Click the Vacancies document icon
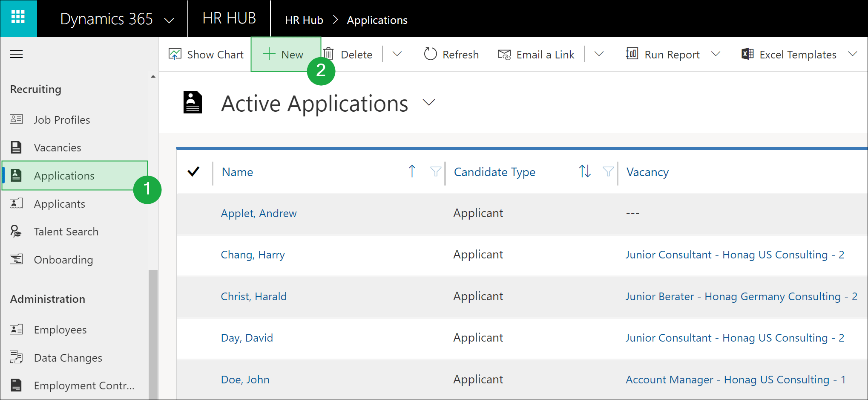868x400 pixels. (16, 147)
